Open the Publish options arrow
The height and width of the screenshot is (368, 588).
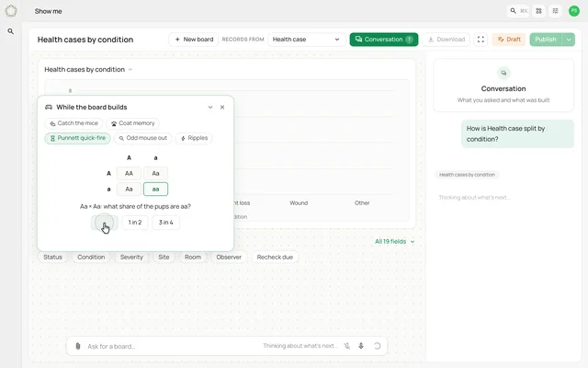[569, 40]
